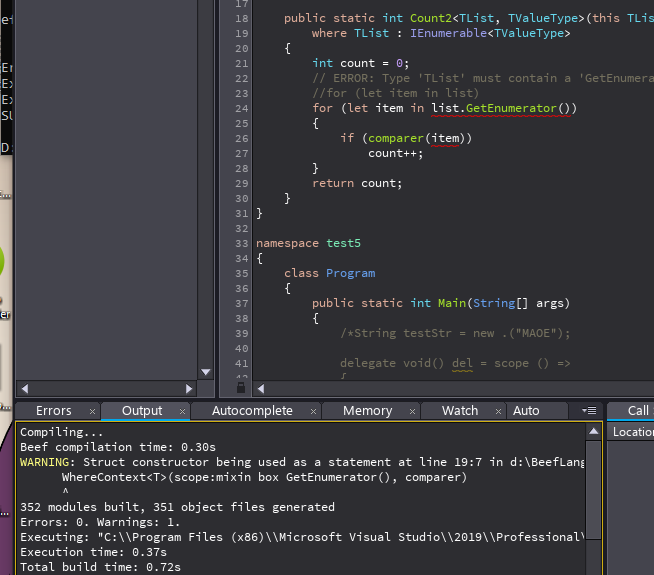This screenshot has height=575, width=654.
Task: Click 'Errors: 0. Warnings: 1.' line
Action: tap(100, 522)
